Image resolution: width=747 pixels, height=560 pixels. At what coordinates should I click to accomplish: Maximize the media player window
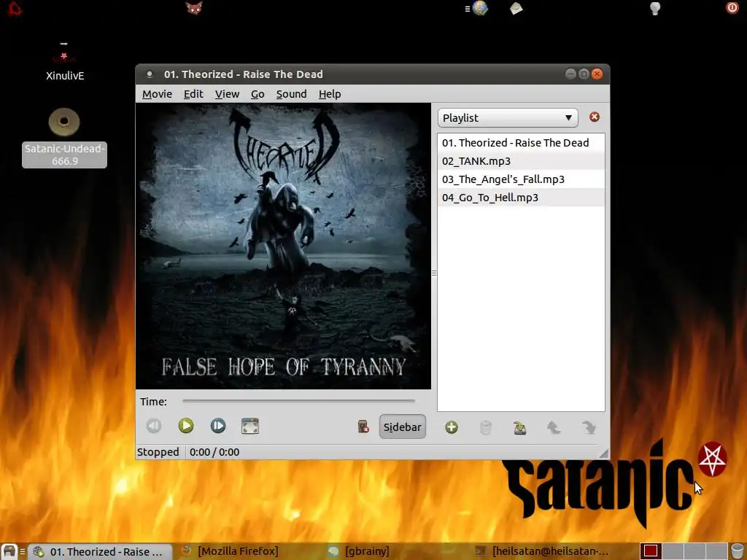tap(584, 74)
